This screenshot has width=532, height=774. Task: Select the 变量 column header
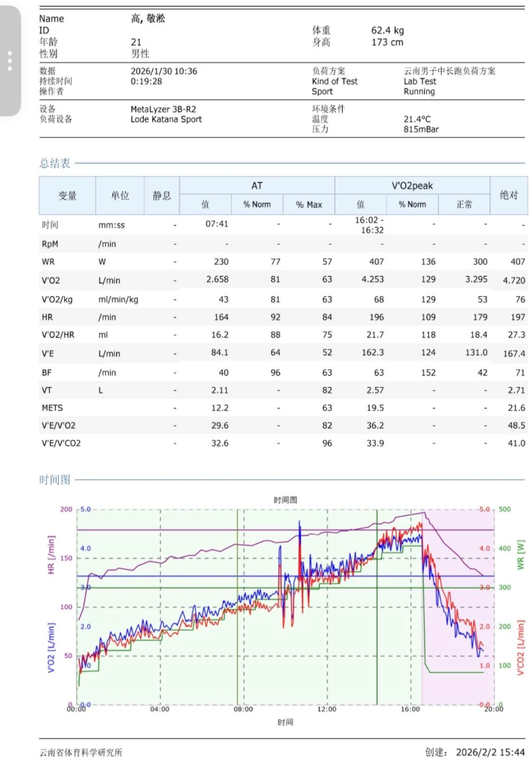click(x=68, y=195)
